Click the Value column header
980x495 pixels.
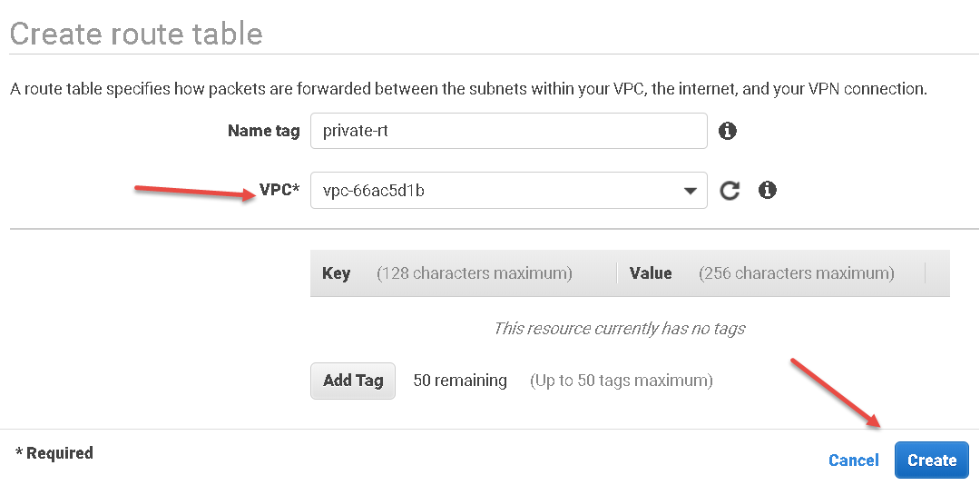(651, 273)
